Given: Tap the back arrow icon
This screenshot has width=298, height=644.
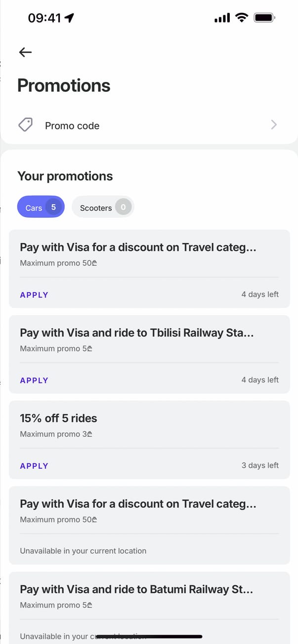Looking at the screenshot, I should click(x=25, y=52).
